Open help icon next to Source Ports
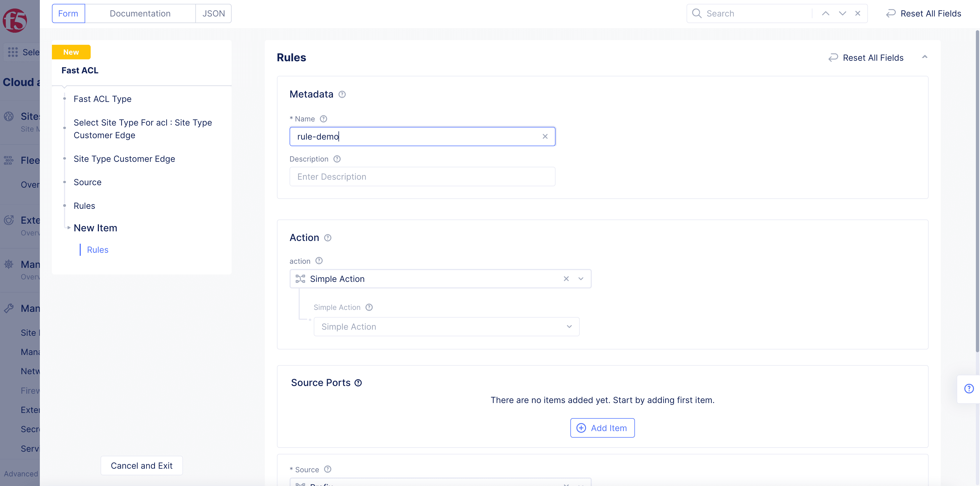The image size is (980, 486). tap(358, 383)
